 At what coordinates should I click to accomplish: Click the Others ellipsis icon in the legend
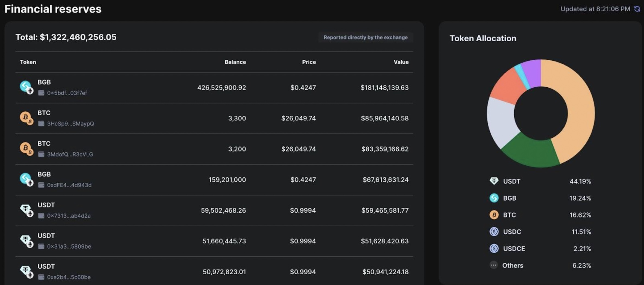(494, 265)
